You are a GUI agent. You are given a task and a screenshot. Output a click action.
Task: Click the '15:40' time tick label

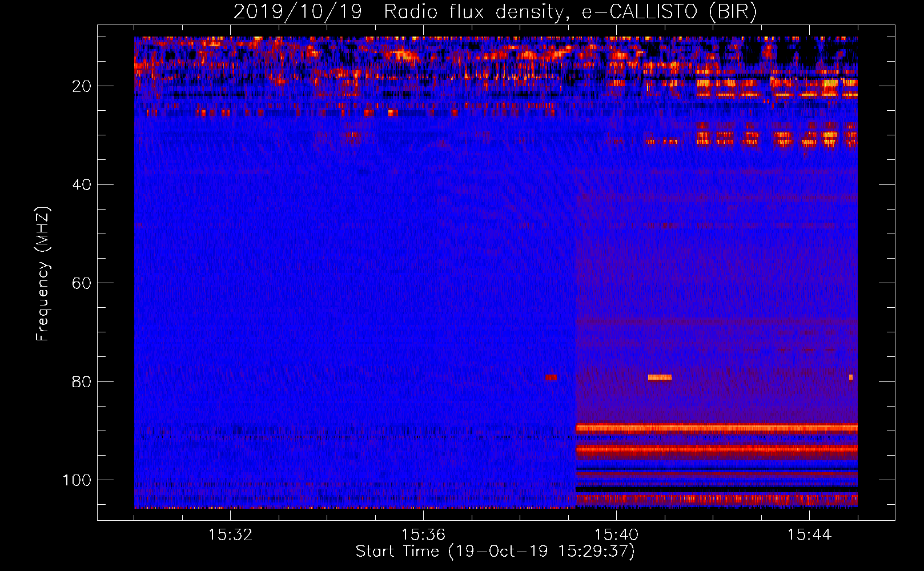tap(616, 534)
